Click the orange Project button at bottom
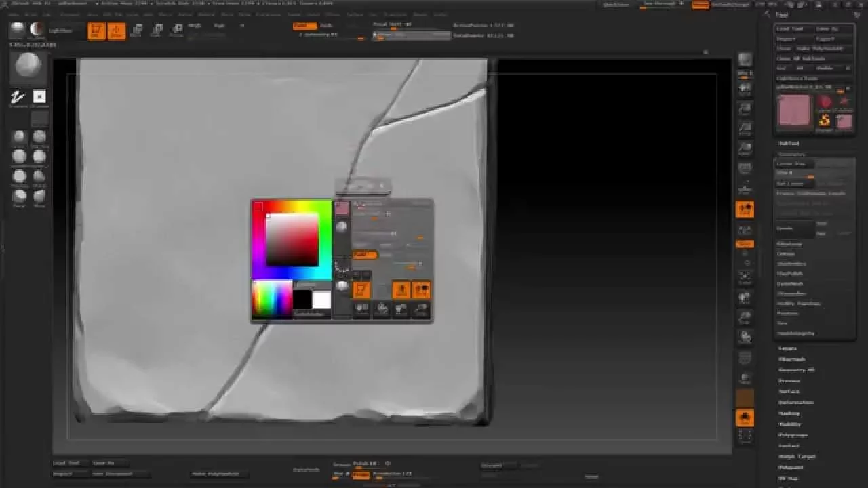 click(x=361, y=475)
